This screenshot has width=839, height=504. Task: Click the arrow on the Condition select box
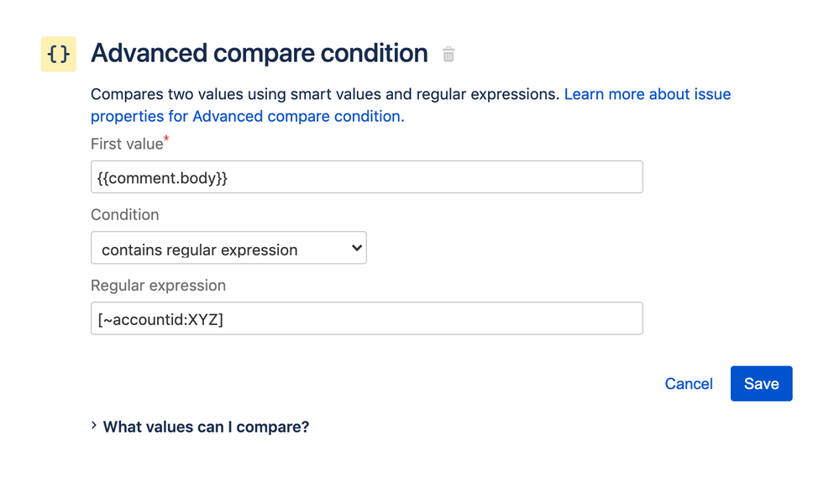point(357,248)
